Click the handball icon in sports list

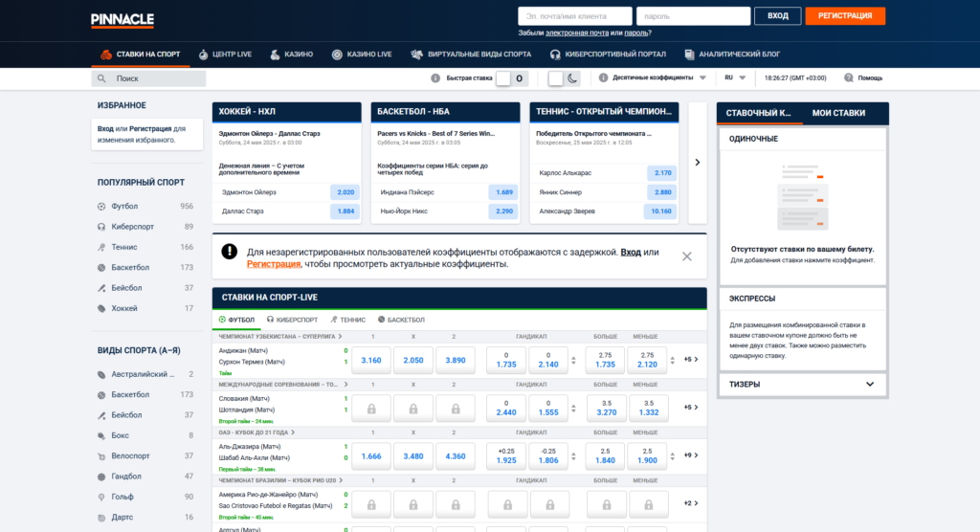[101, 477]
